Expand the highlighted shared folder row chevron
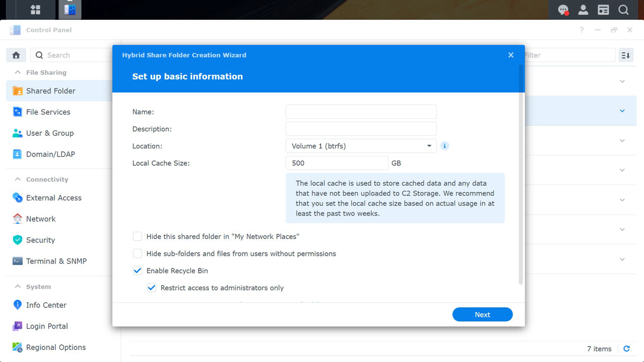Screen dimensions: 644x362 (x=622, y=111)
